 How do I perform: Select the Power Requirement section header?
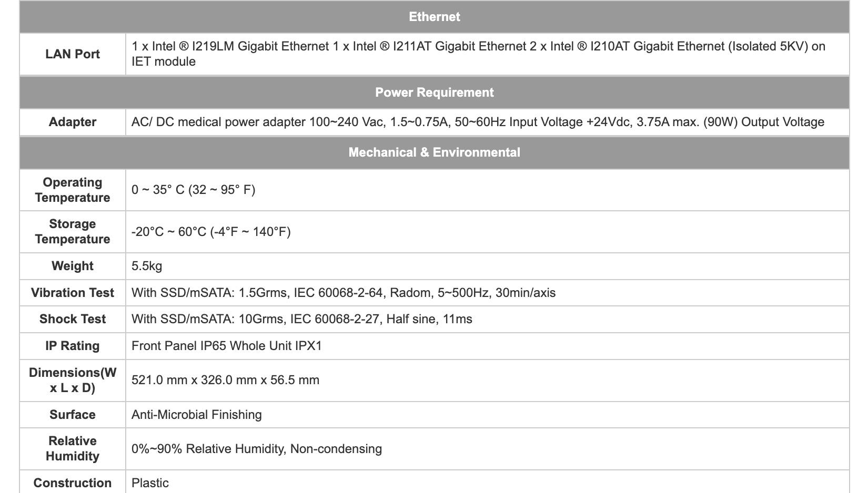tap(434, 93)
